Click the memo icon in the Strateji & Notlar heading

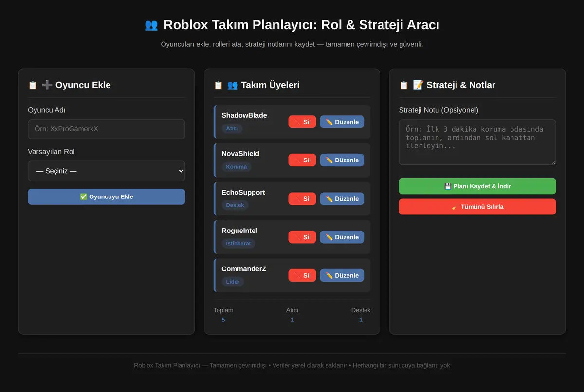(x=418, y=85)
